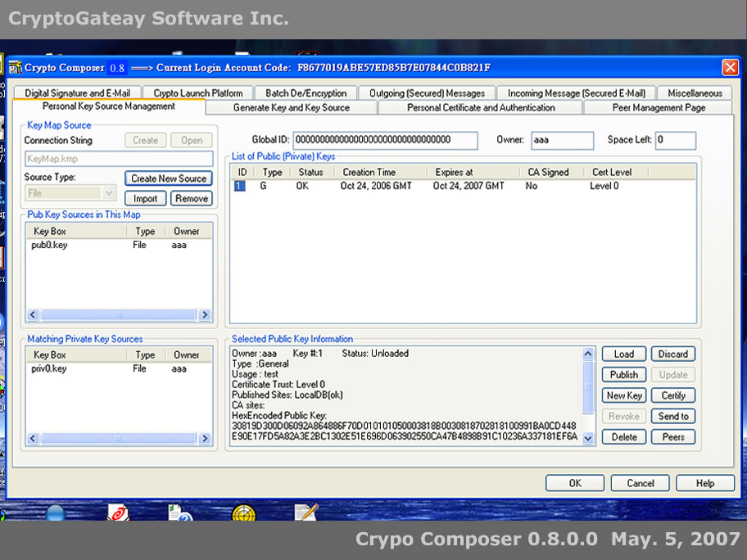The height and width of the screenshot is (560, 747).
Task: Select Personal Key Source Management tab
Action: tap(109, 106)
